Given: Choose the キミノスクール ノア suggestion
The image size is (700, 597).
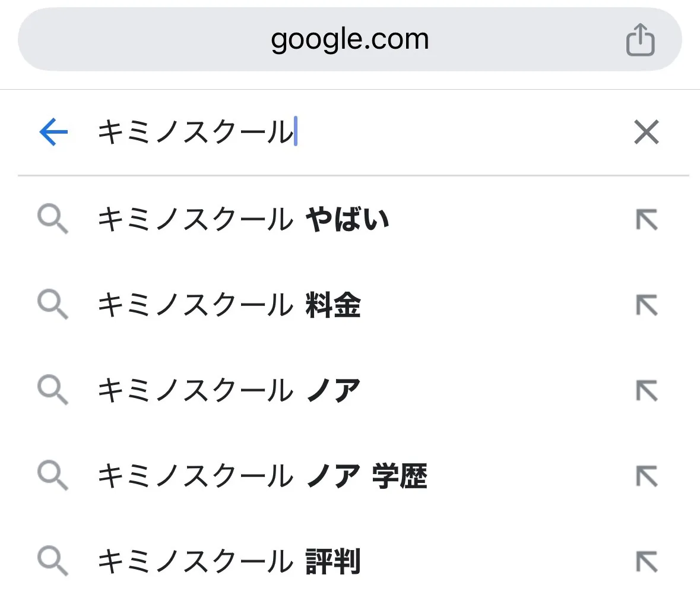Looking at the screenshot, I should [229, 391].
